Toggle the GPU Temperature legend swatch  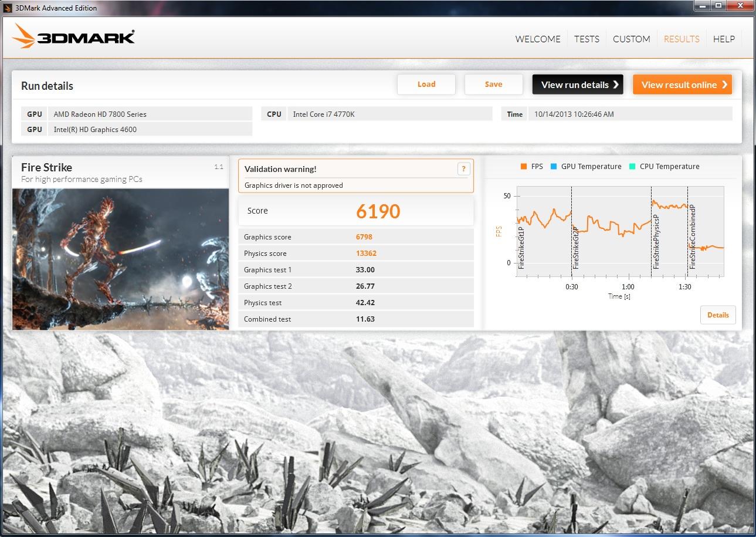554,167
